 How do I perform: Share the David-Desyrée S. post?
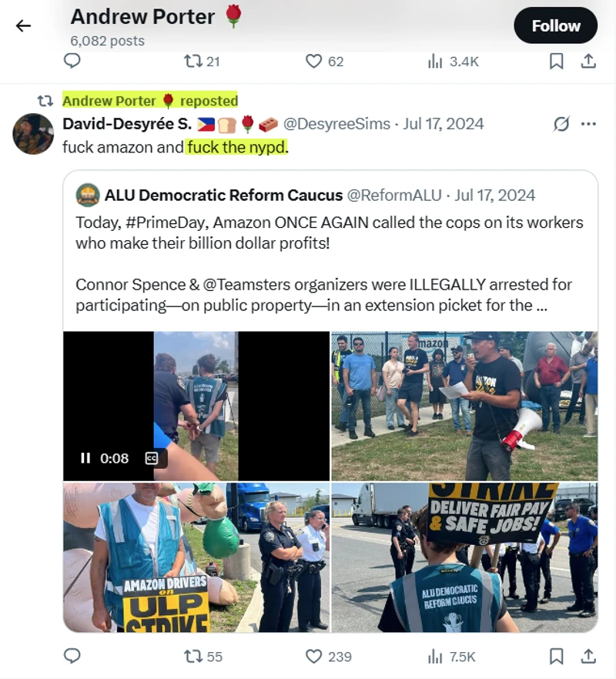[588, 656]
